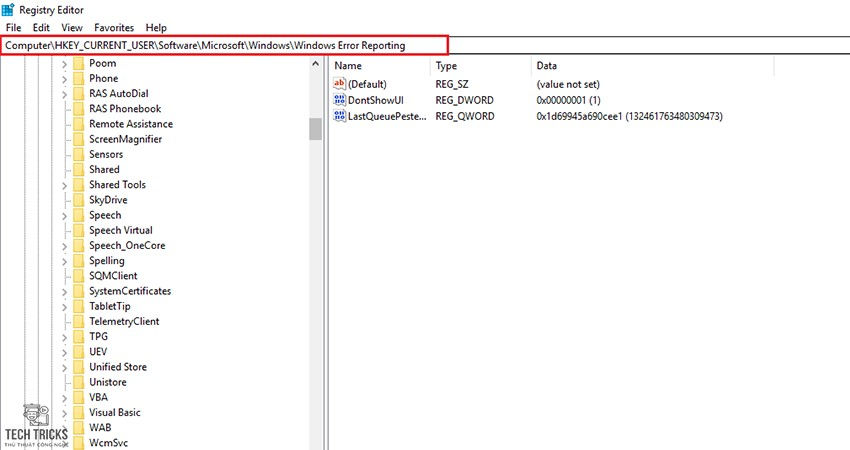The width and height of the screenshot is (850, 450).
Task: Expand the Poom key
Action: coord(65,64)
